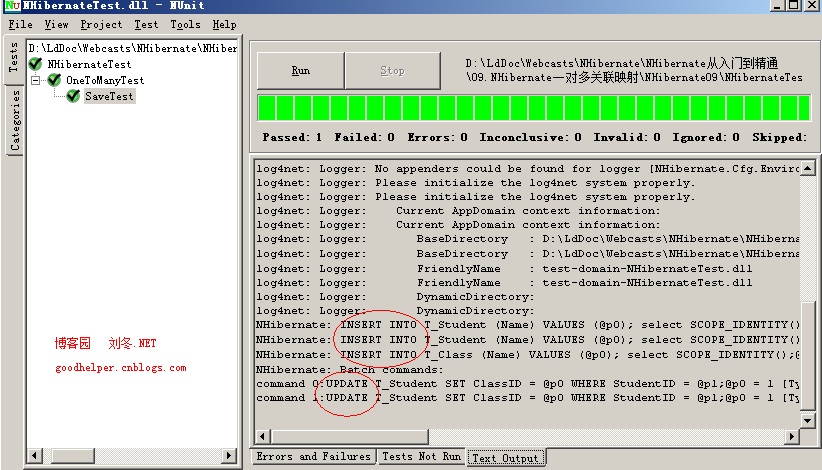
Task: Maximize the NUnit window
Action: 794,5
